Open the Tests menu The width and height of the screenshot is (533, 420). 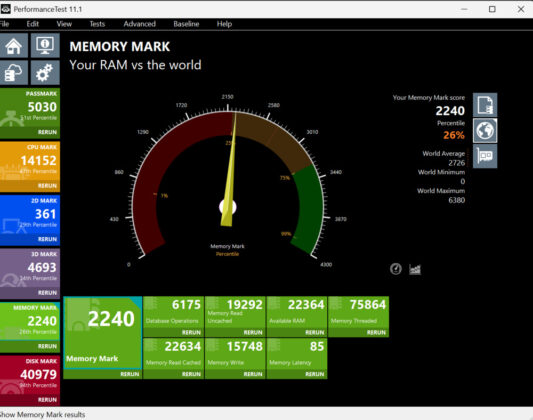coord(97,24)
